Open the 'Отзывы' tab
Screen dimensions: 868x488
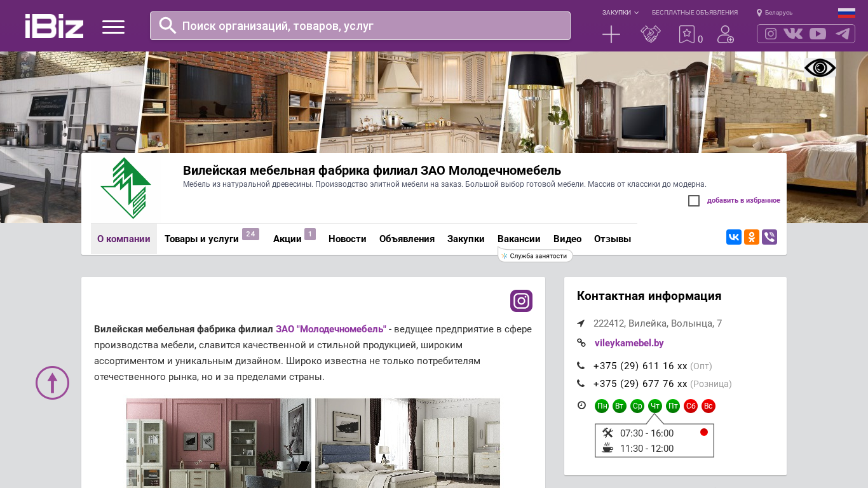tap(613, 239)
